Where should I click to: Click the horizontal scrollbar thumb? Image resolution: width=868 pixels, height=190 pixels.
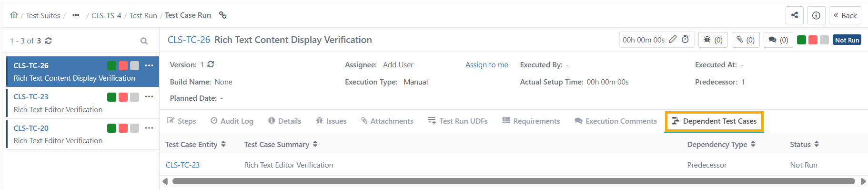514,181
